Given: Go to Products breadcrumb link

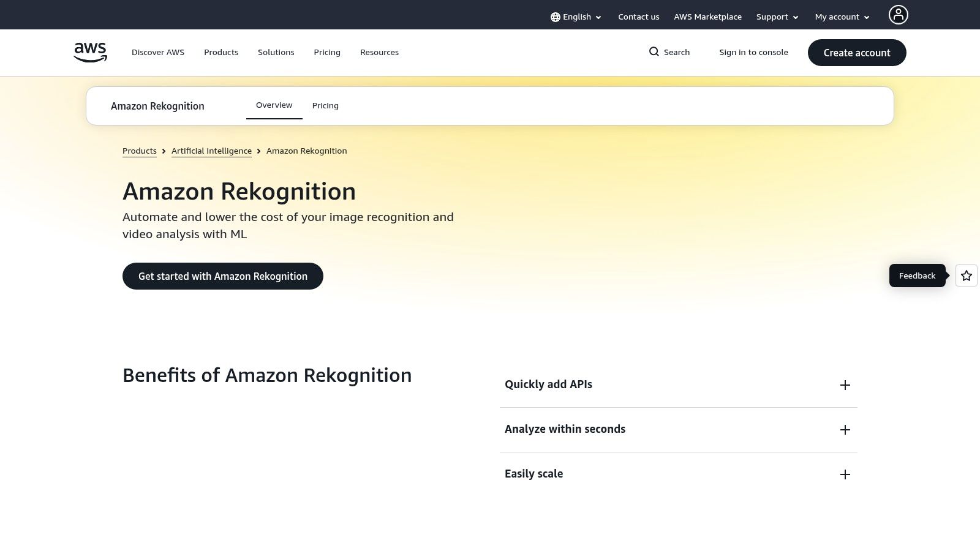Looking at the screenshot, I should 140,151.
